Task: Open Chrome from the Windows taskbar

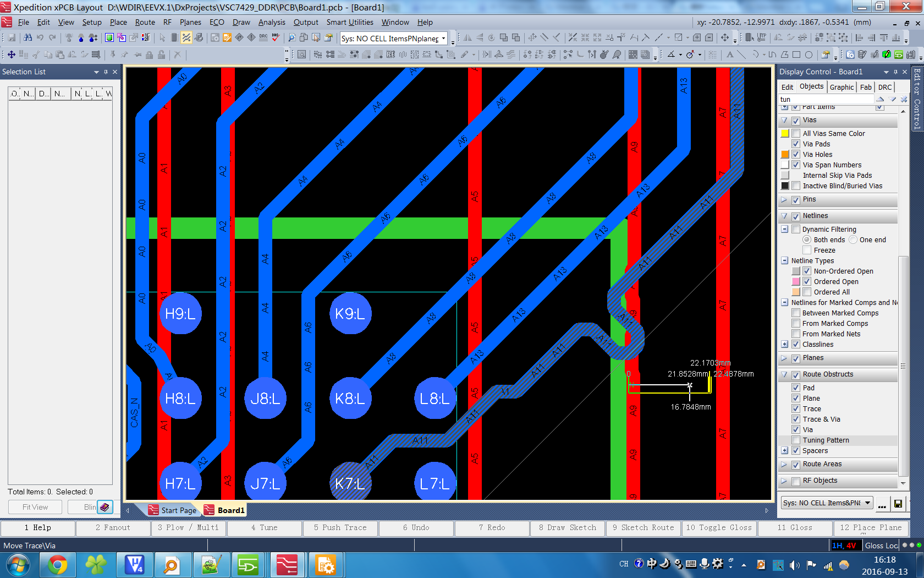Action: point(57,565)
